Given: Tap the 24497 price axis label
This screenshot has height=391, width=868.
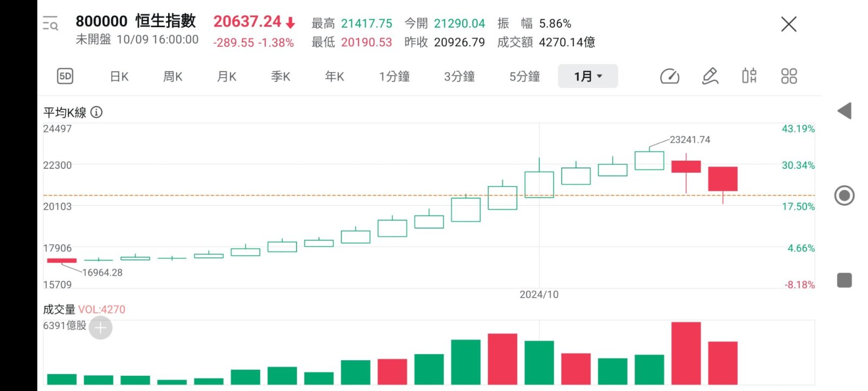Looking at the screenshot, I should (x=57, y=129).
